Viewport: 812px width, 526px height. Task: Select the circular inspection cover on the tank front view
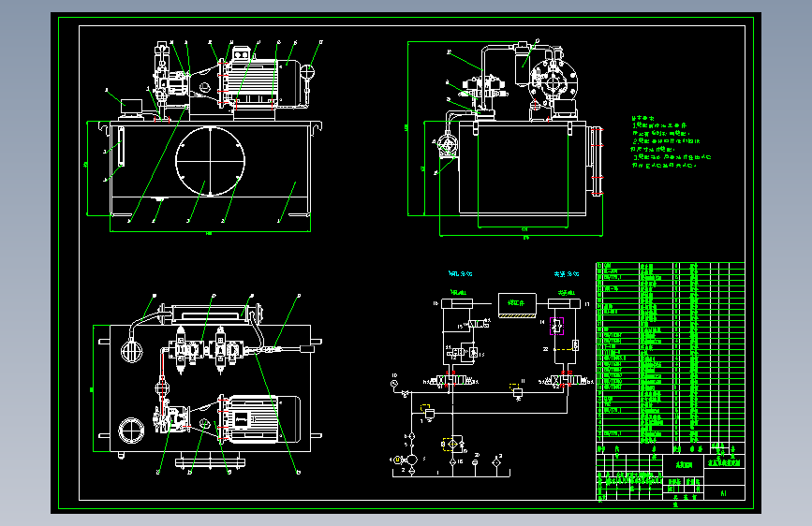tap(210, 161)
